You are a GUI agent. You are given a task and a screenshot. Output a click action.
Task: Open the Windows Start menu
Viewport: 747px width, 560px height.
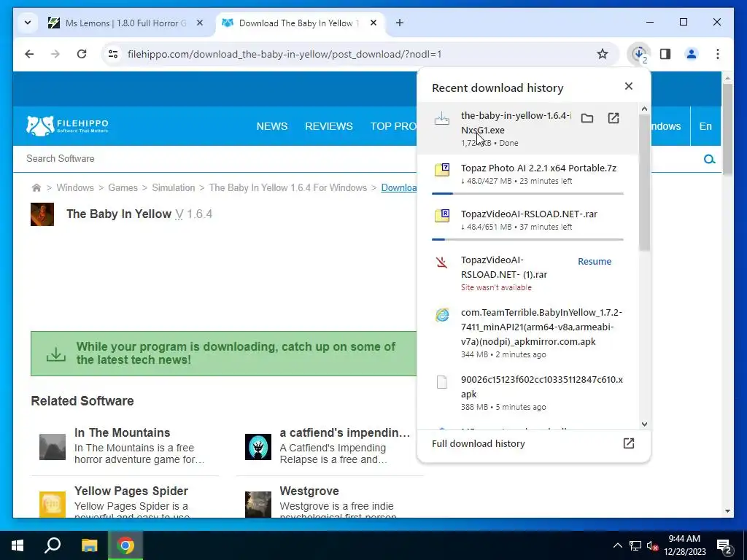[18, 545]
